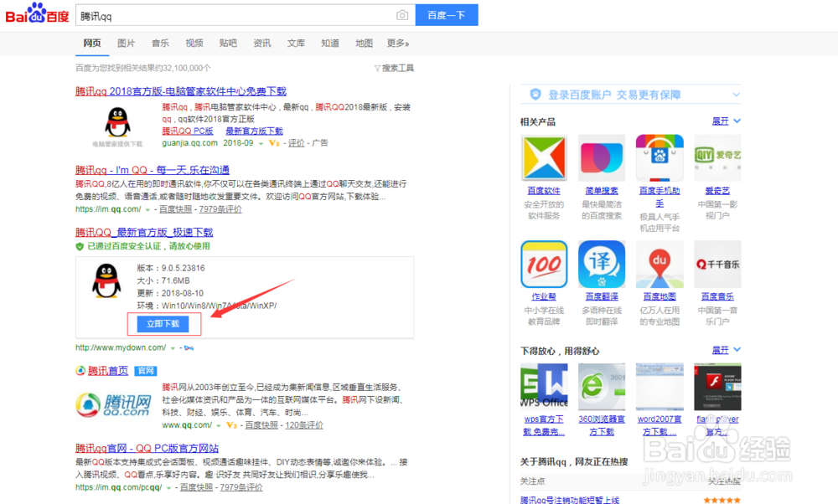Click the QQ penguin icon in the first result

[117, 121]
